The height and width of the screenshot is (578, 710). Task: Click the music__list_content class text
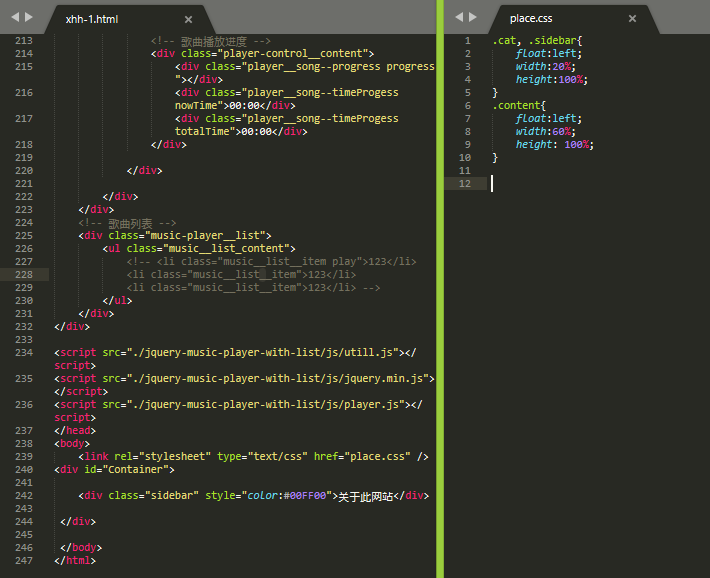tap(226, 249)
